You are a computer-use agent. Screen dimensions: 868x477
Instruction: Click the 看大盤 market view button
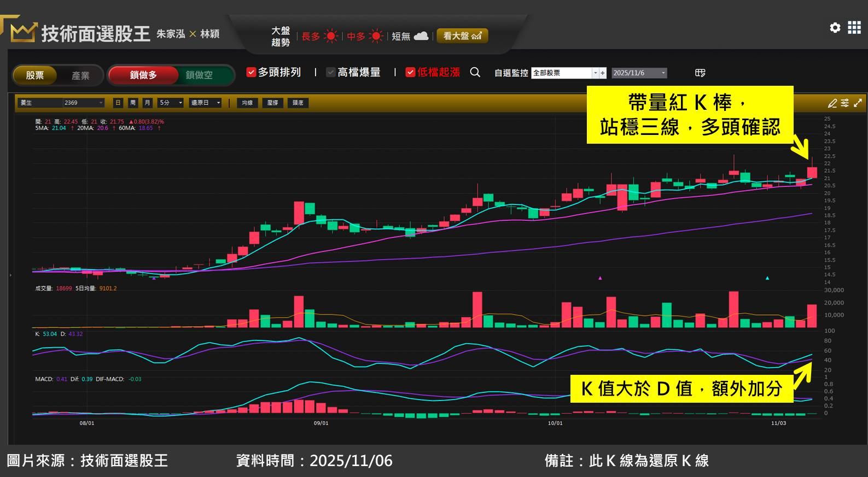[462, 36]
